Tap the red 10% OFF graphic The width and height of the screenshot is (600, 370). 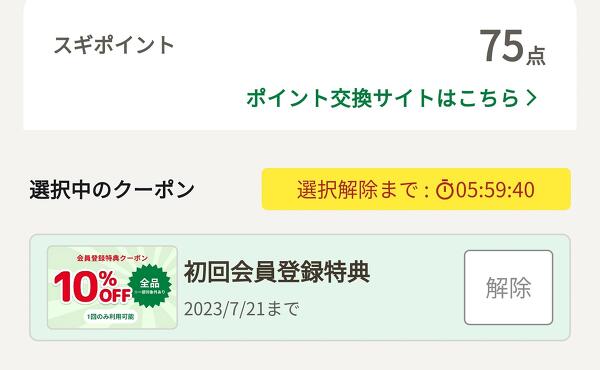pyautogui.click(x=92, y=287)
